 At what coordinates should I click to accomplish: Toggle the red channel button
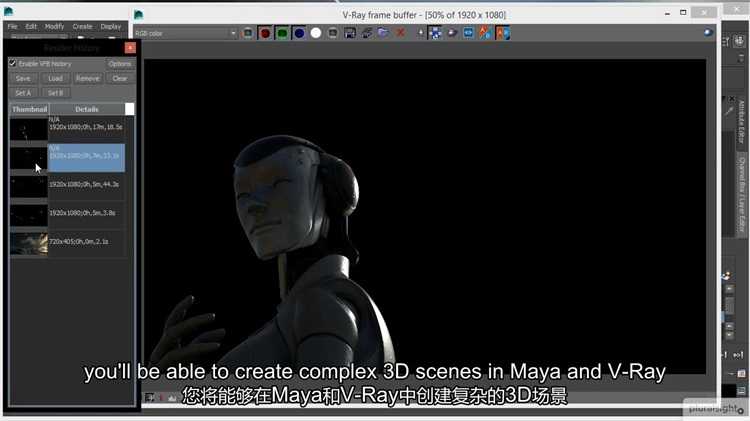coord(265,33)
